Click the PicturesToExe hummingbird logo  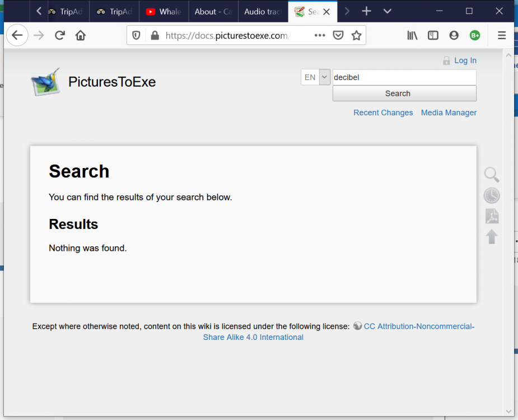pyautogui.click(x=45, y=82)
